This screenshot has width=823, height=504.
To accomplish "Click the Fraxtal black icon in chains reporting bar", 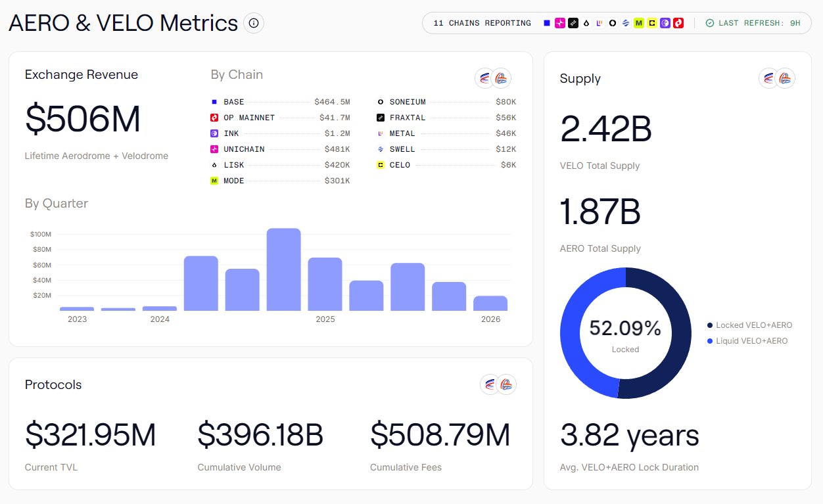I will click(x=573, y=23).
